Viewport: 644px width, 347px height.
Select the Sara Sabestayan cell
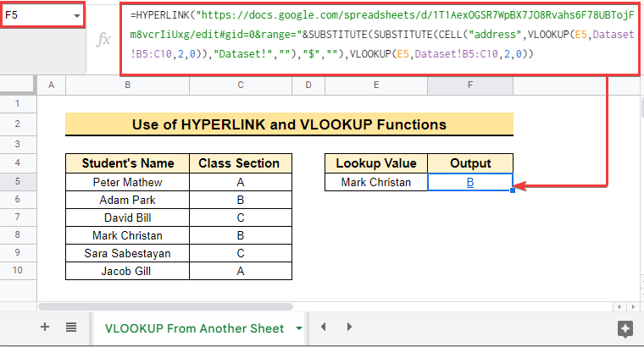127,253
